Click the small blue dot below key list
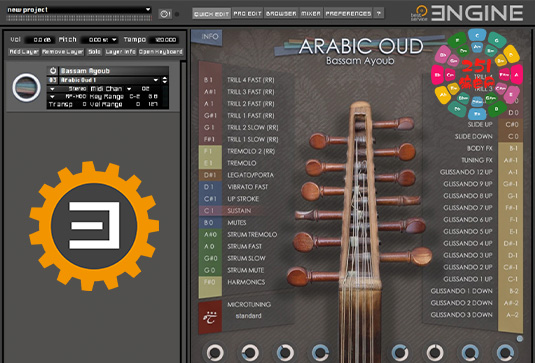 point(520,338)
